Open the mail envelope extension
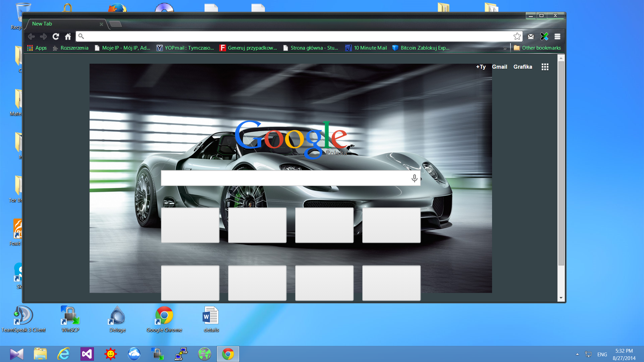The image size is (644, 362). [531, 37]
